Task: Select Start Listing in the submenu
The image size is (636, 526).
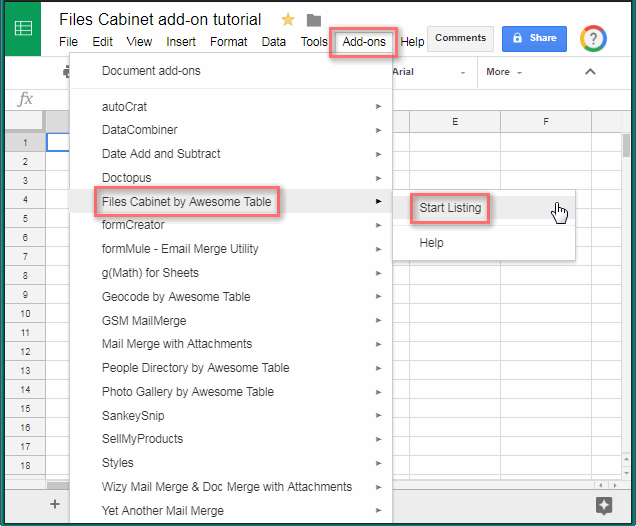Action: click(450, 208)
